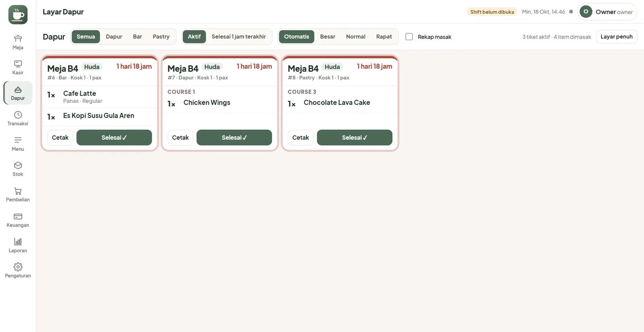644x332 pixels.
Task: Click the Huda tag on ticket #7
Action: [212, 67]
